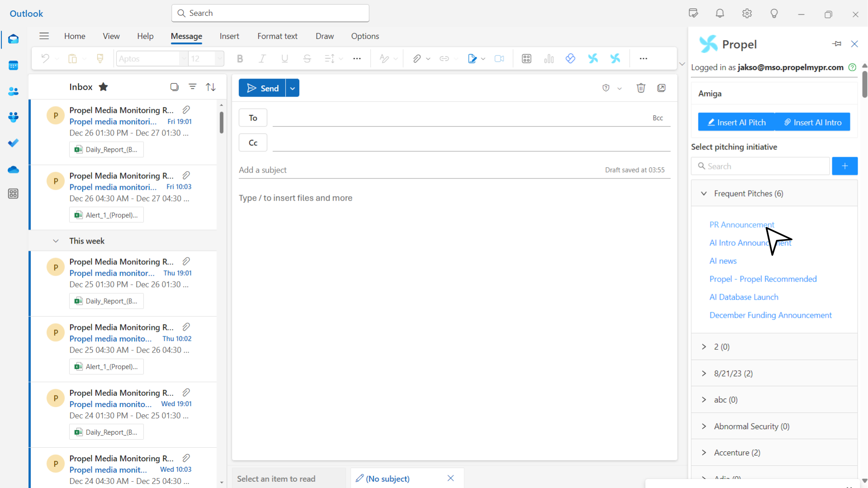Send the email message
The height and width of the screenshot is (488, 868).
click(x=262, y=89)
